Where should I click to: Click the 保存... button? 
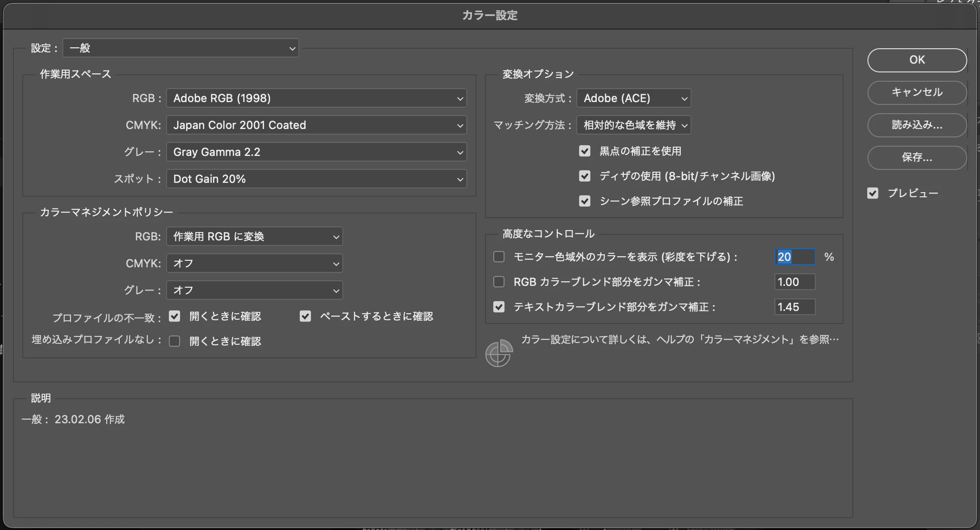[x=917, y=157]
